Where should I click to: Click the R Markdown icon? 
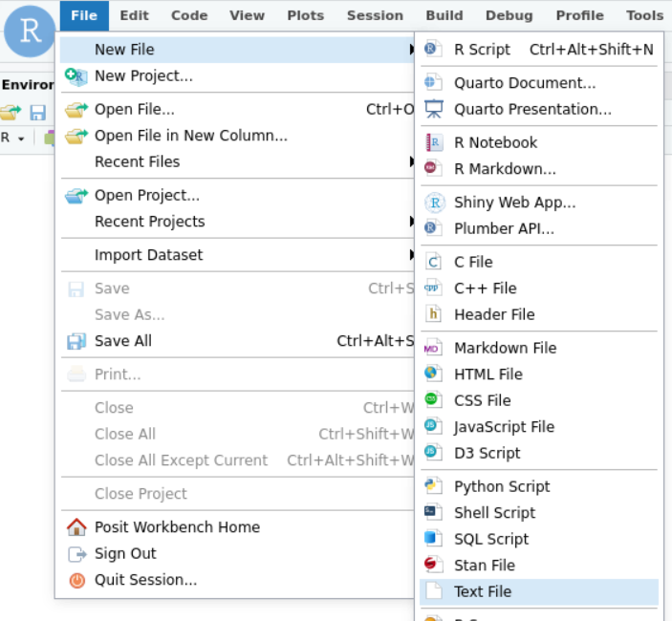(x=433, y=168)
